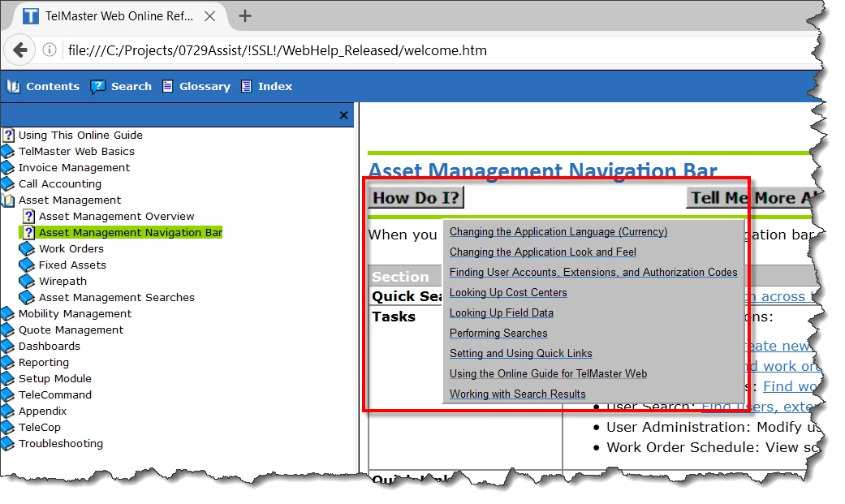This screenshot has height=504, width=845.
Task: Open the TeleCommand book icon
Action: (x=8, y=394)
